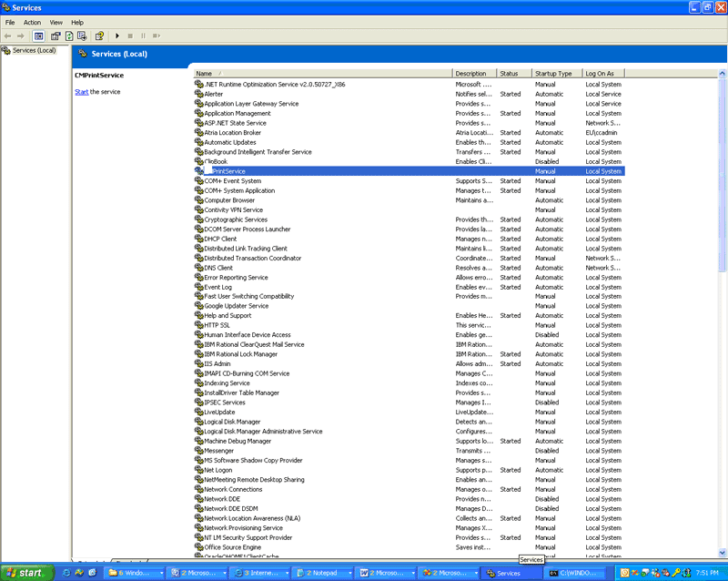Click the Services icon in header banner

point(83,54)
